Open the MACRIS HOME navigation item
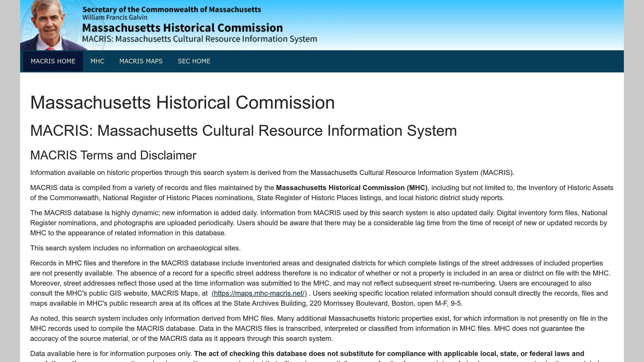This screenshot has height=362, width=644. pyautogui.click(x=53, y=61)
